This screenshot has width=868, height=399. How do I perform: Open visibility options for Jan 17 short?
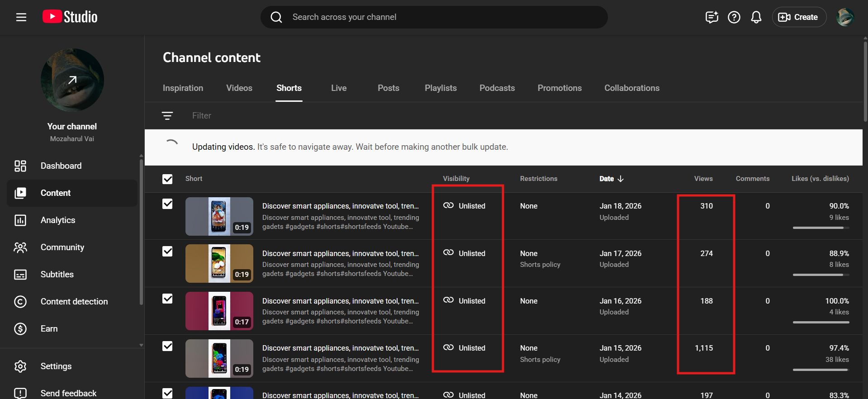(471, 253)
